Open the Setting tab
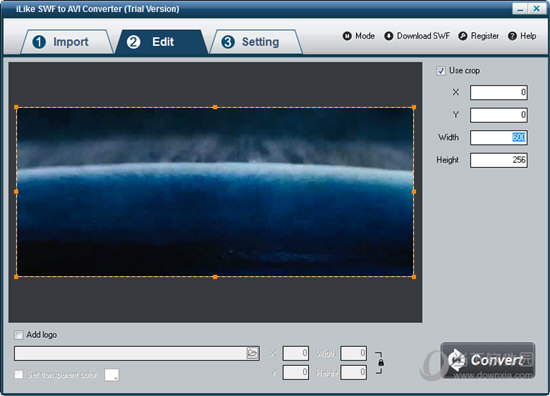Viewport: 550px width, 396px height. pos(256,42)
